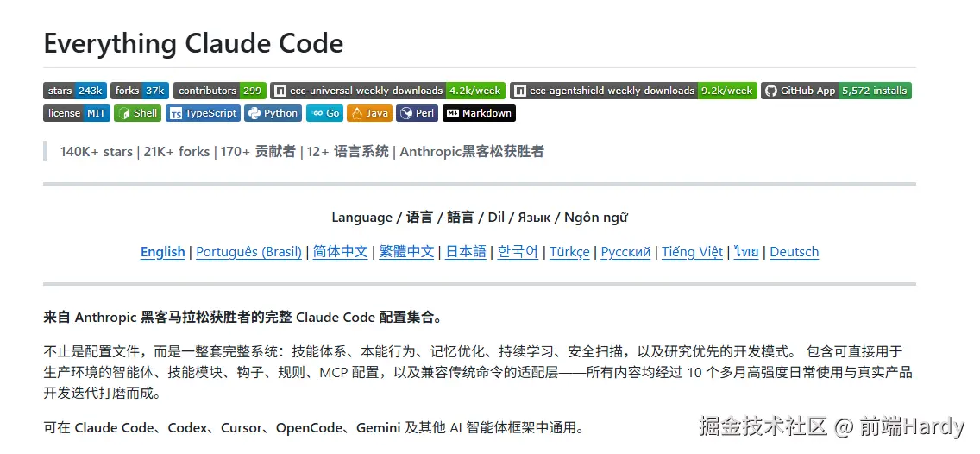This screenshot has width=980, height=454.
Task: Open the 日本語 translation link
Action: (466, 252)
